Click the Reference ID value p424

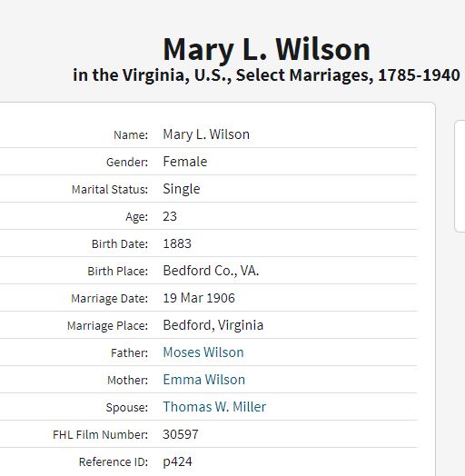coord(178,462)
